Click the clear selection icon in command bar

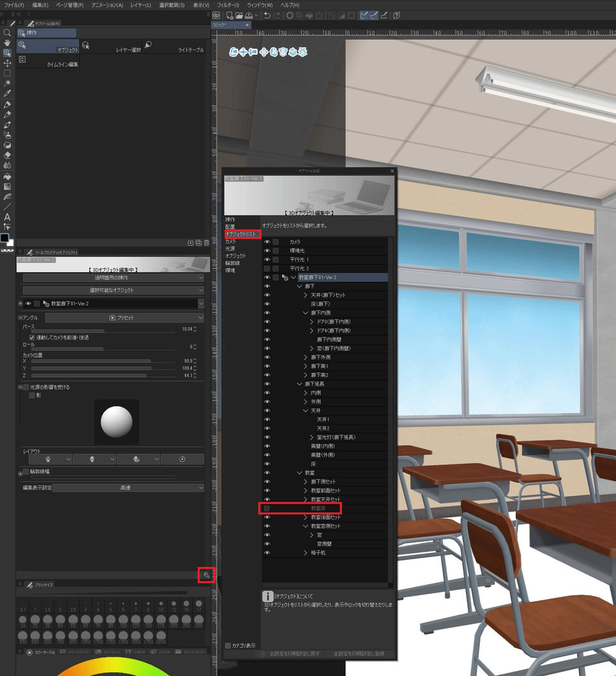pyautogui.click(x=289, y=15)
